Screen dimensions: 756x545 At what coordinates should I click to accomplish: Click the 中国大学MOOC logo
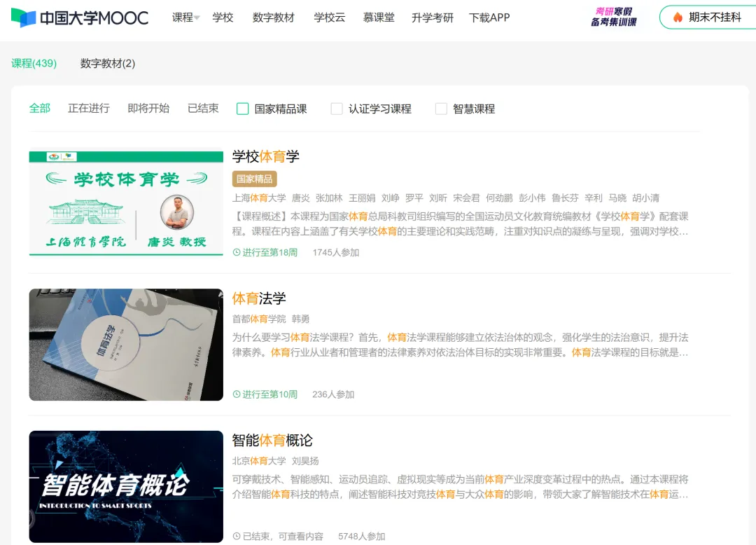(x=80, y=18)
